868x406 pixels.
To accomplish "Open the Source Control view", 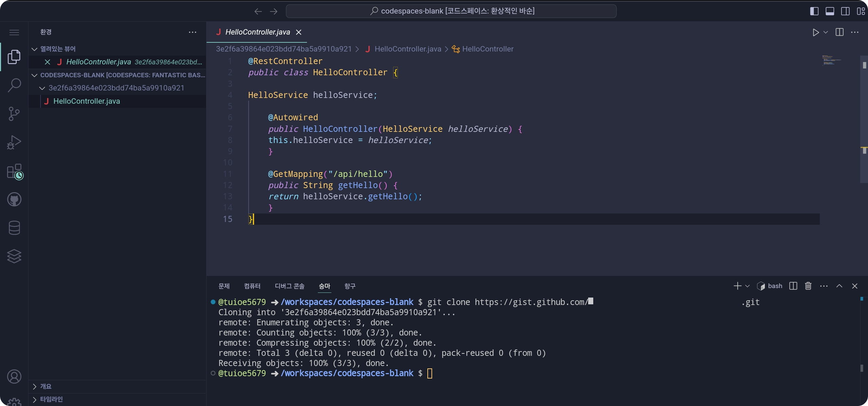I will (14, 114).
